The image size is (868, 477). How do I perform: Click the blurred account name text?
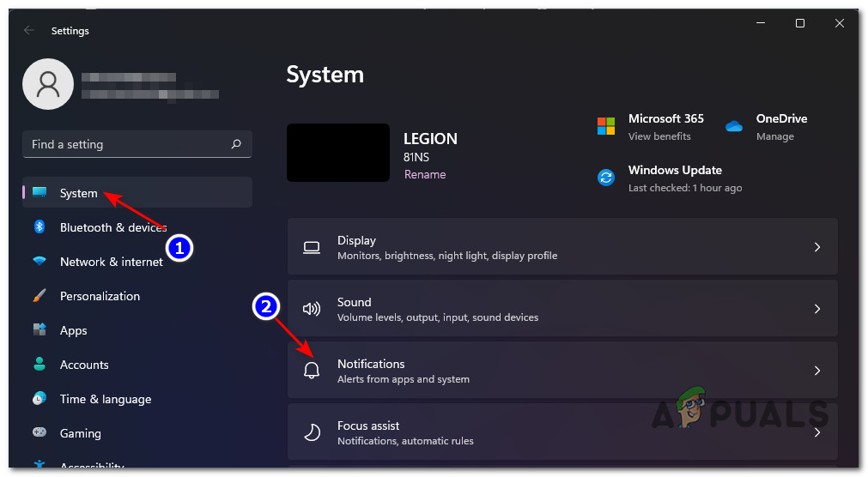(x=129, y=77)
